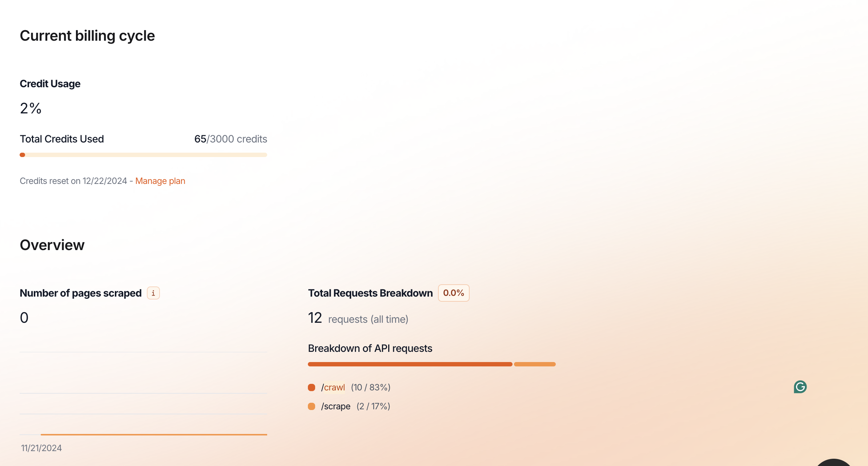Click the 65/3000 credits text
The width and height of the screenshot is (868, 466).
[x=230, y=139]
